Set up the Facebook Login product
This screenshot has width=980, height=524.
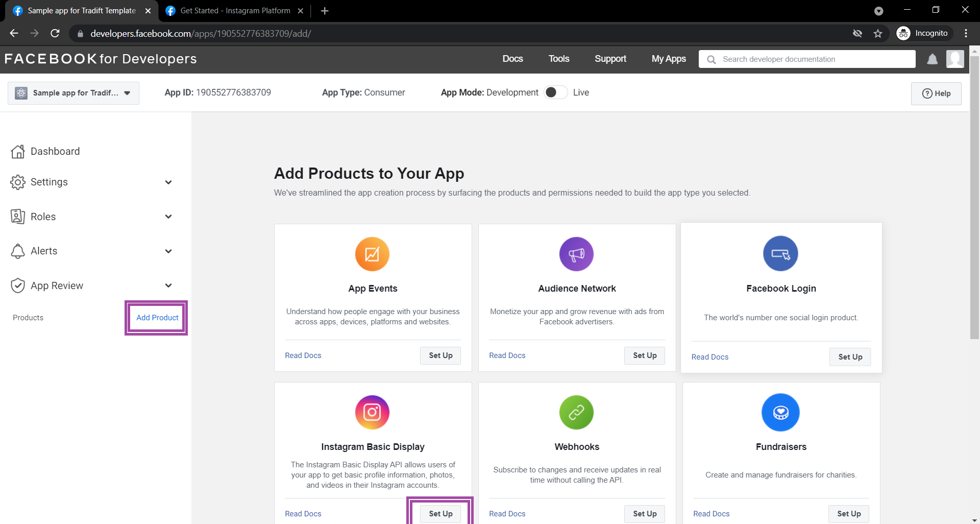(x=850, y=357)
